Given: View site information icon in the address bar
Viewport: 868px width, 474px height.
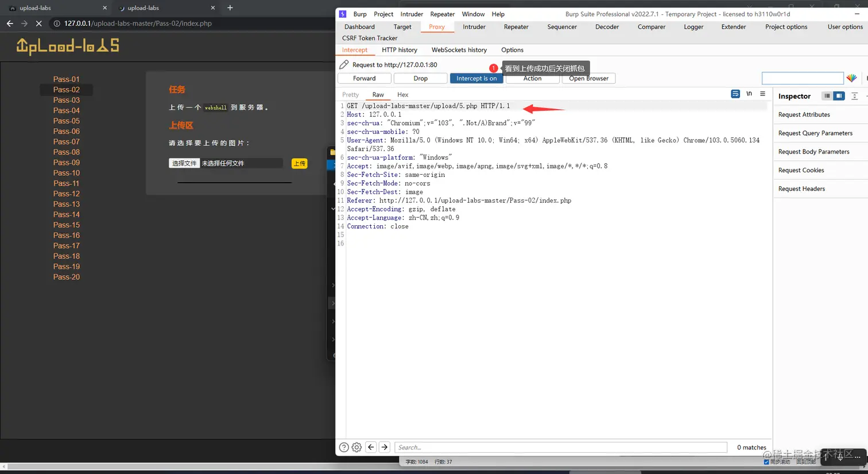Looking at the screenshot, I should [x=57, y=24].
